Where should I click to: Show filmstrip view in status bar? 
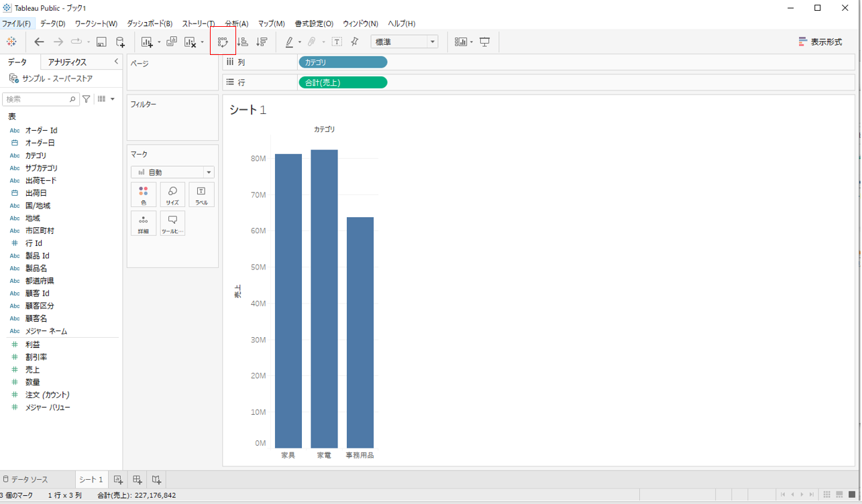tap(839, 495)
